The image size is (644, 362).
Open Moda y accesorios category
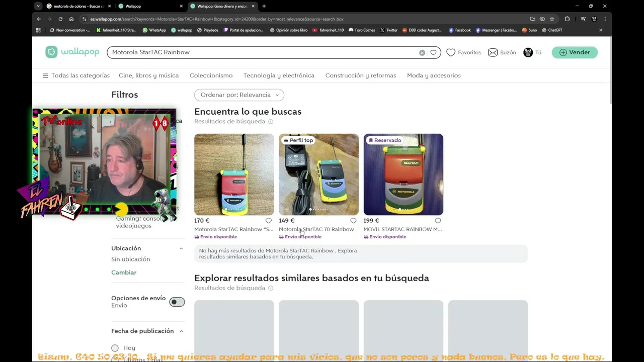pyautogui.click(x=434, y=75)
